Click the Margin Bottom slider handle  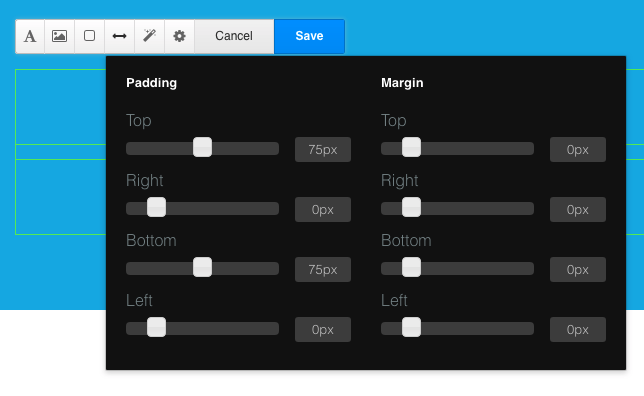pos(412,267)
